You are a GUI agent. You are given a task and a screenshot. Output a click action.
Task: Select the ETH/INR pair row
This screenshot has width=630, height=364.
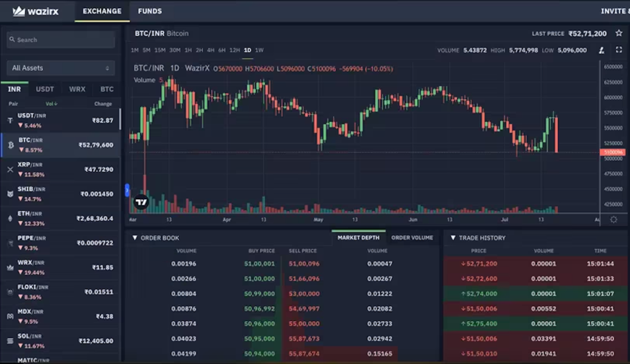(x=60, y=218)
